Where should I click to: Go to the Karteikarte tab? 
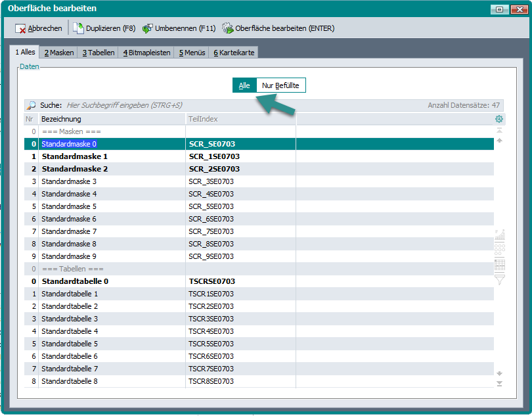coord(234,53)
